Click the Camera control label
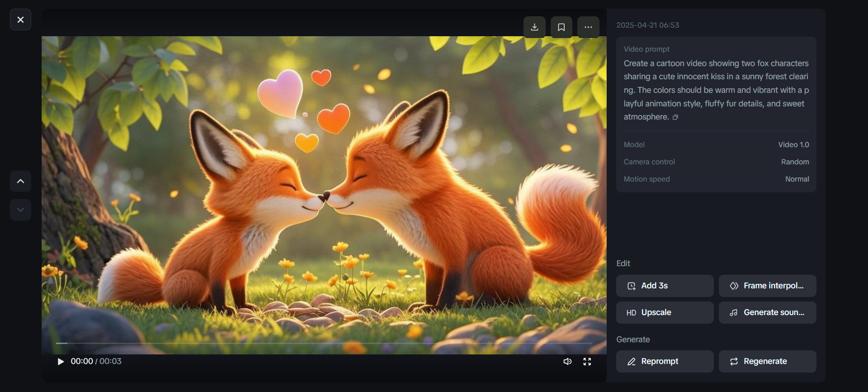Viewport: 868px width, 392px height. (649, 162)
